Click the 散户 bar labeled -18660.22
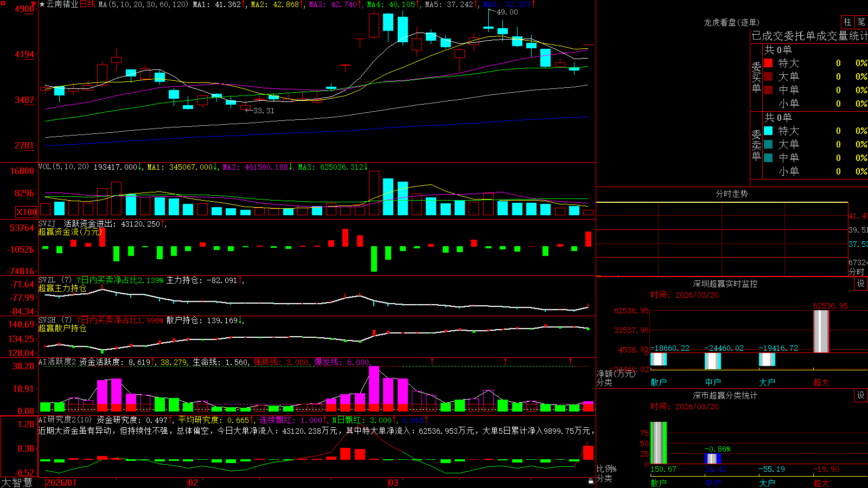The width and height of the screenshot is (868, 488). (x=659, y=359)
